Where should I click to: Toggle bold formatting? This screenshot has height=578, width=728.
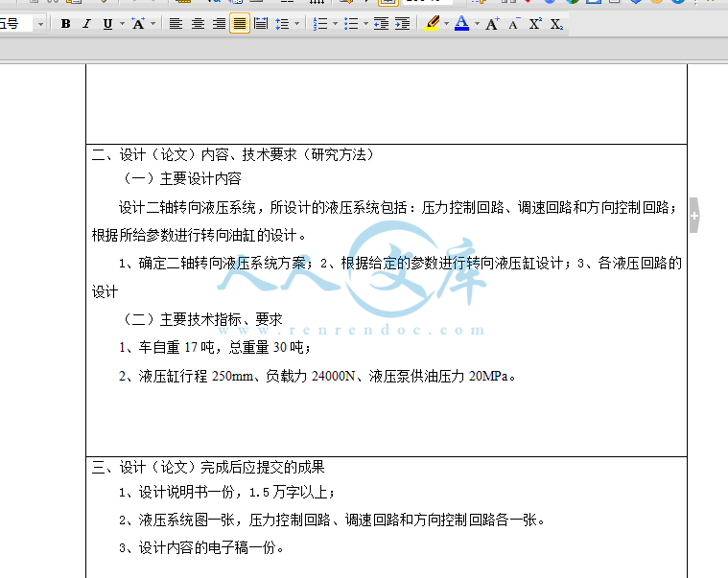point(66,24)
